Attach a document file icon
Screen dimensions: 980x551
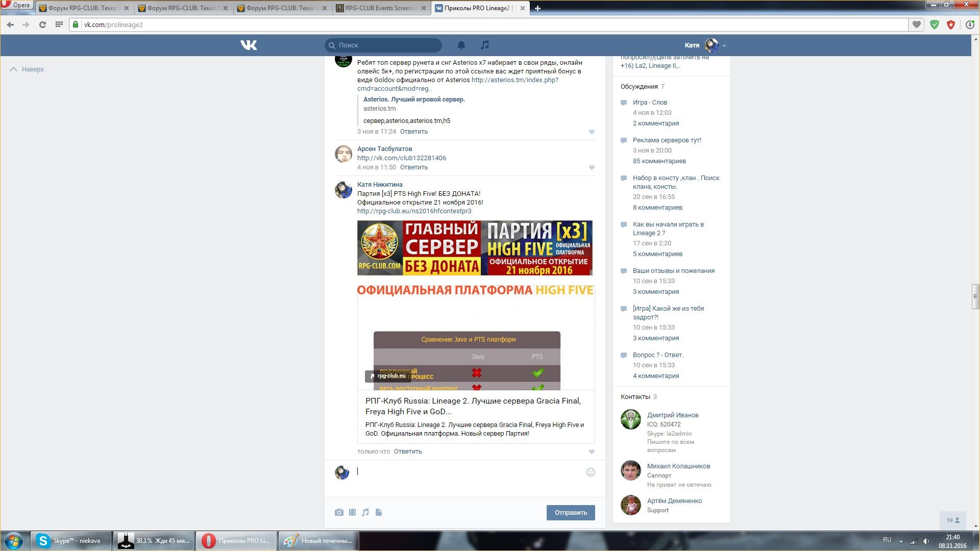(379, 512)
